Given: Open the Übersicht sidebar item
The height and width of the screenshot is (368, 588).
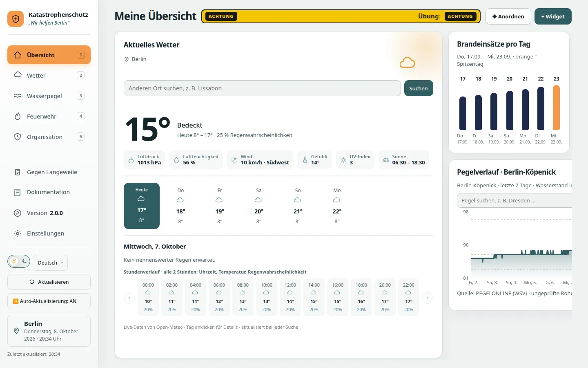Looking at the screenshot, I should [x=49, y=55].
